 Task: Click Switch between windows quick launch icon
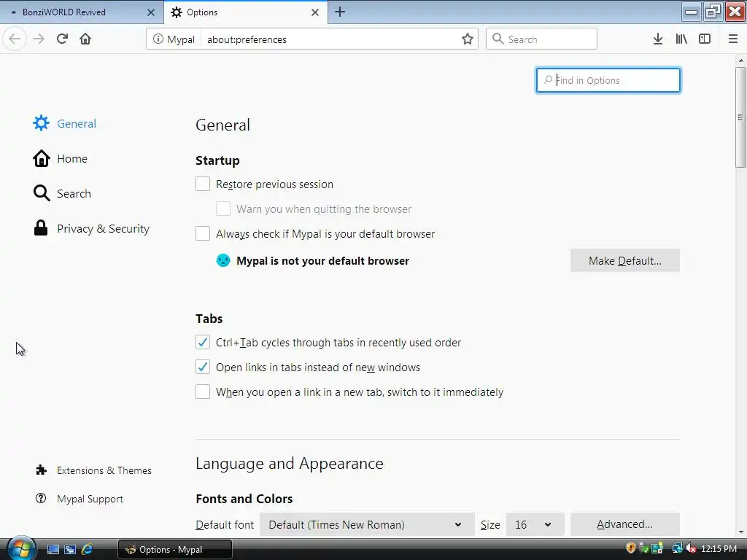pyautogui.click(x=70, y=549)
